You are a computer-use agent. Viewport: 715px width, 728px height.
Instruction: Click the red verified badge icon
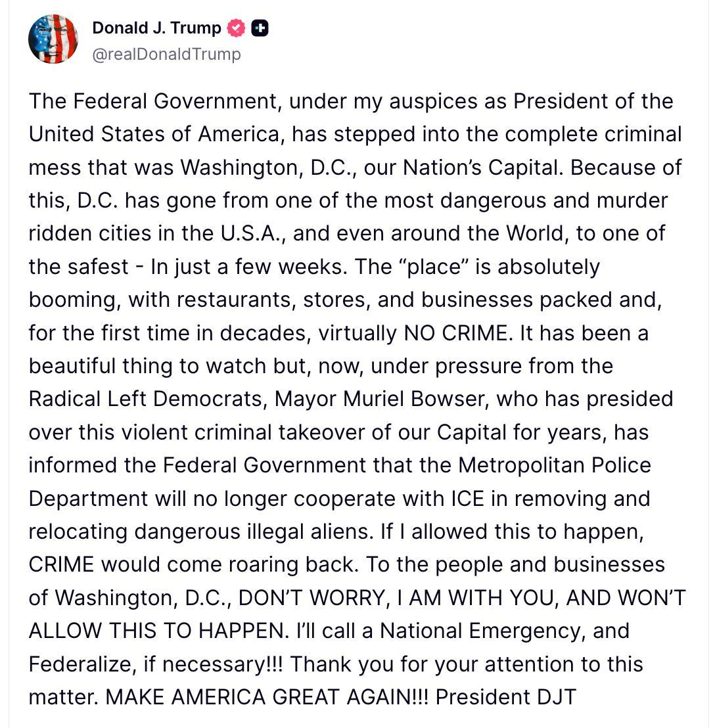(236, 28)
